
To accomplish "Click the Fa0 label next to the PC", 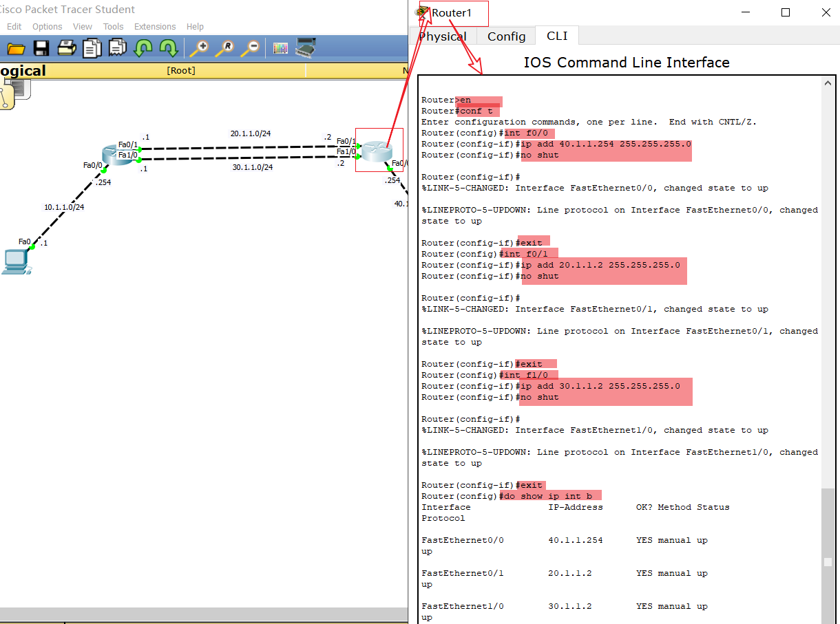I will pos(25,241).
